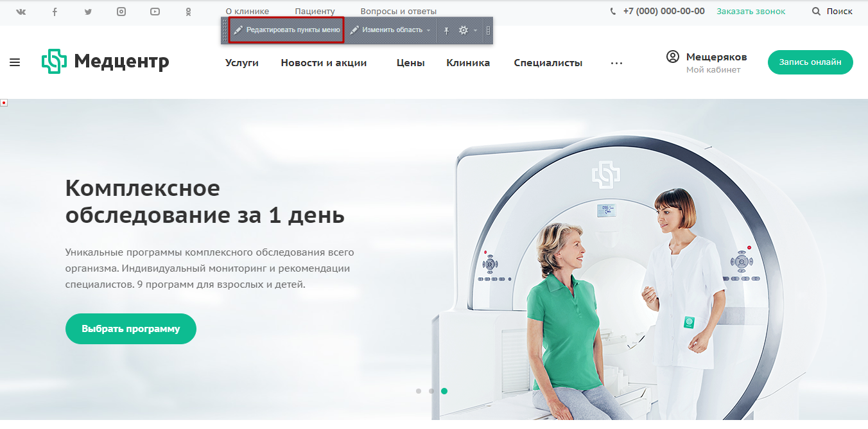The height and width of the screenshot is (429, 868).
Task: Open the Twitter icon in top bar
Action: [88, 12]
